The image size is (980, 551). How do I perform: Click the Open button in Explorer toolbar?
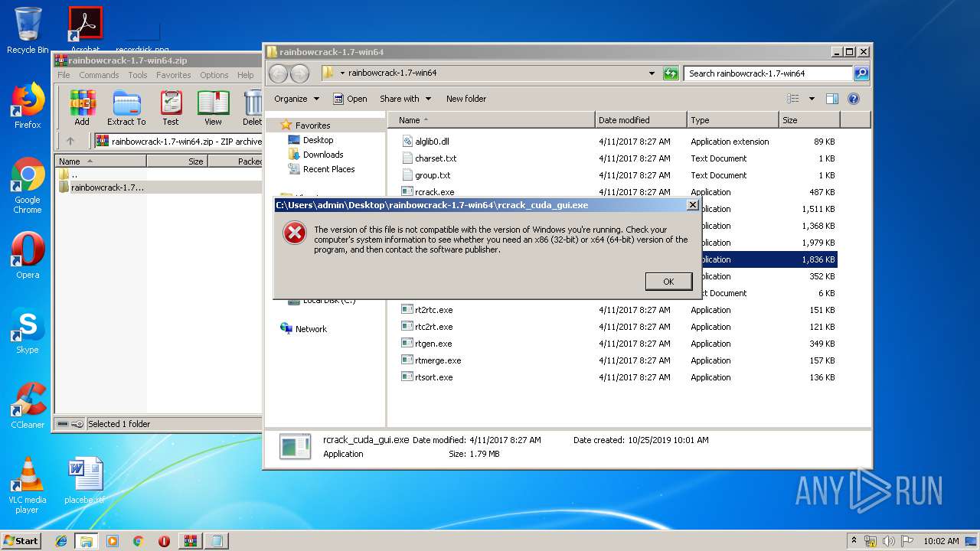[x=350, y=99]
